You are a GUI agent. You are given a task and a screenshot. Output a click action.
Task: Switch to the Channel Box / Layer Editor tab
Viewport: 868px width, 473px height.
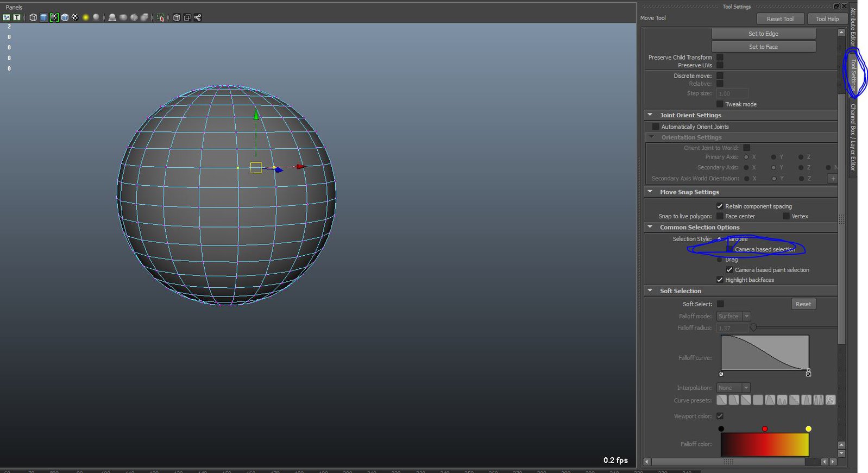click(853, 137)
